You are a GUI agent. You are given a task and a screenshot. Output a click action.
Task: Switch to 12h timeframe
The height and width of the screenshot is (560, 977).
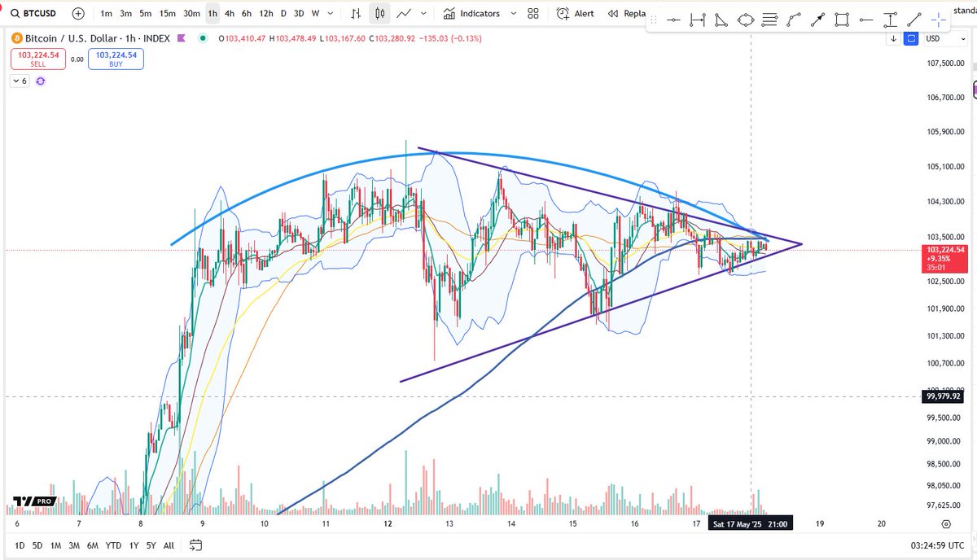click(x=266, y=14)
